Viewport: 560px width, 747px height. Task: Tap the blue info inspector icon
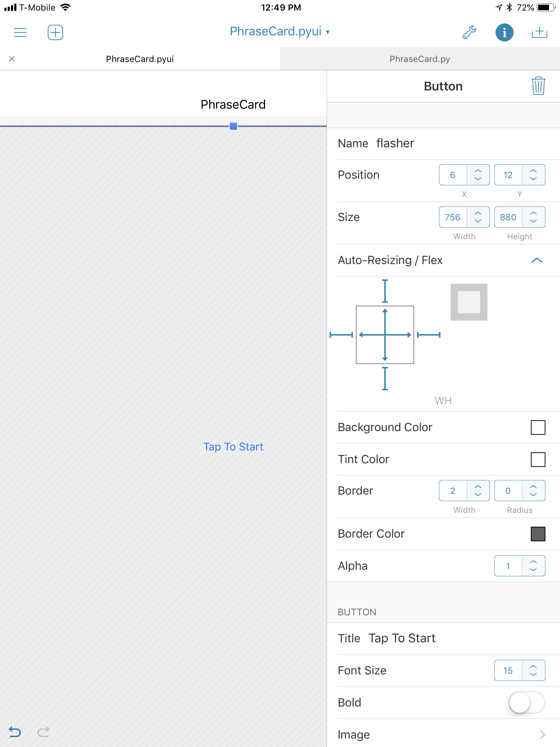(504, 32)
